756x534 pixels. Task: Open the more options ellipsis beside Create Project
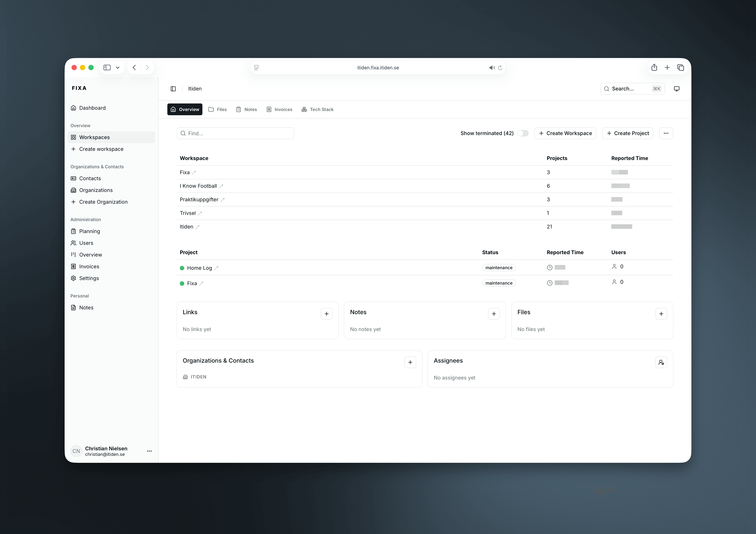[666, 133]
